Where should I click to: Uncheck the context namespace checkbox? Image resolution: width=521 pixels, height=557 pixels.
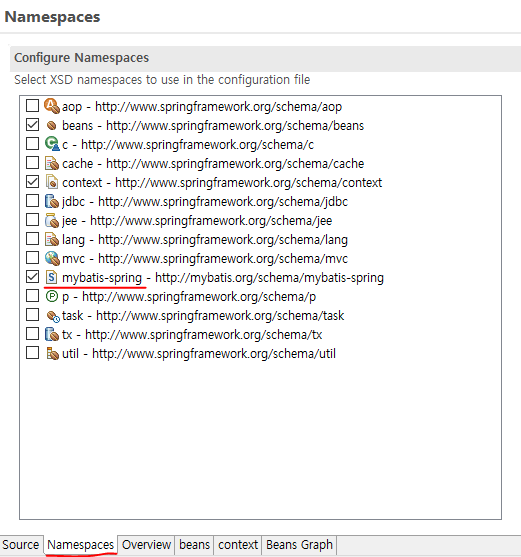32,182
